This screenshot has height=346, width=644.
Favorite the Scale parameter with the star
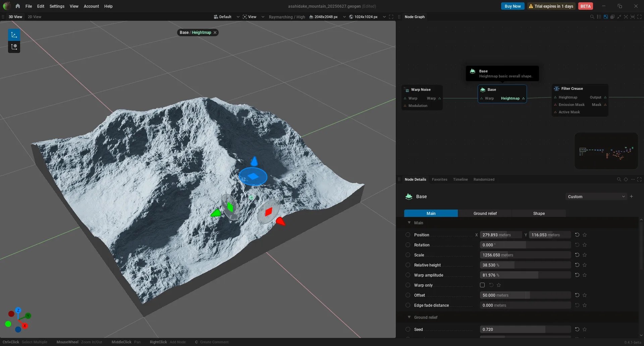[x=585, y=255]
